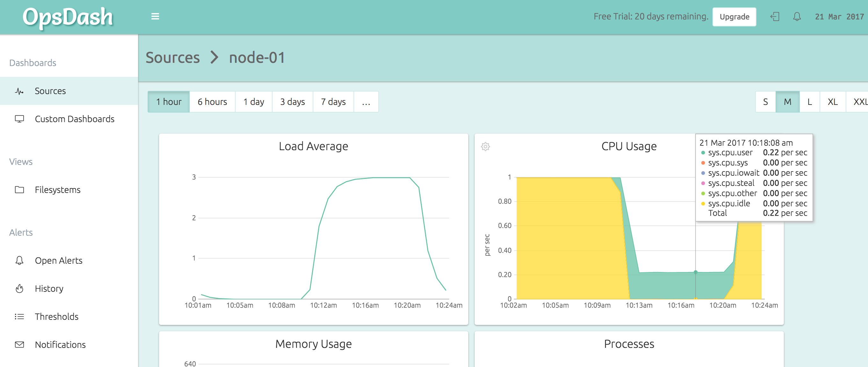The height and width of the screenshot is (367, 868).
Task: Select the 7 days time range
Action: [333, 102]
